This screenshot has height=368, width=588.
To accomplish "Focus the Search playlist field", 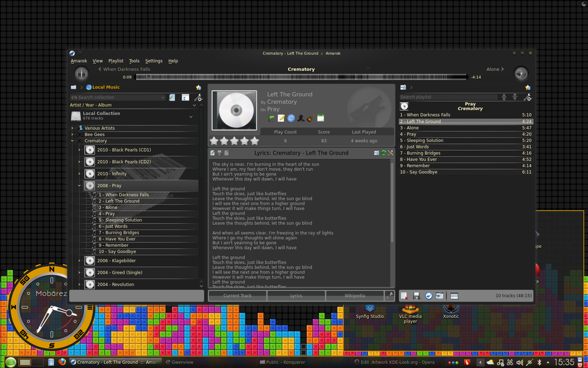I will (449, 97).
